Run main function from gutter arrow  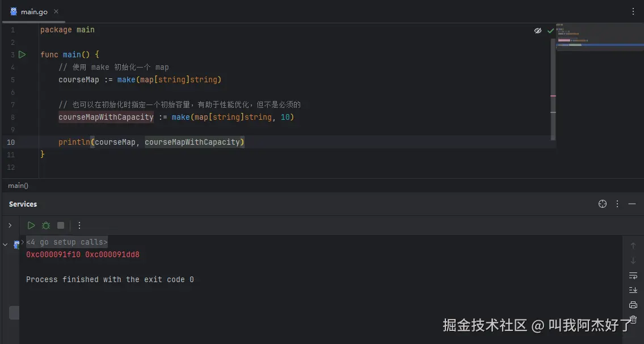click(22, 54)
